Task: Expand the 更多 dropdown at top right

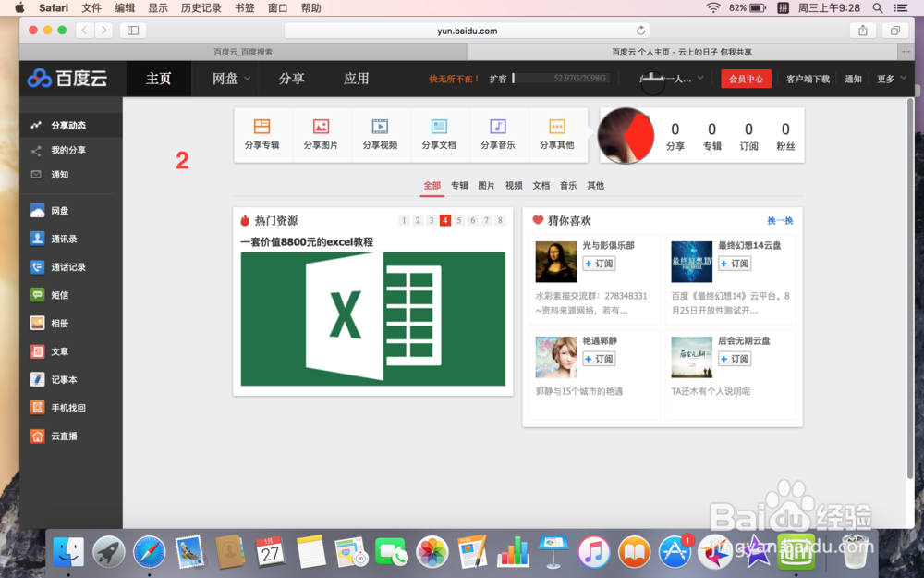Action: (x=885, y=79)
